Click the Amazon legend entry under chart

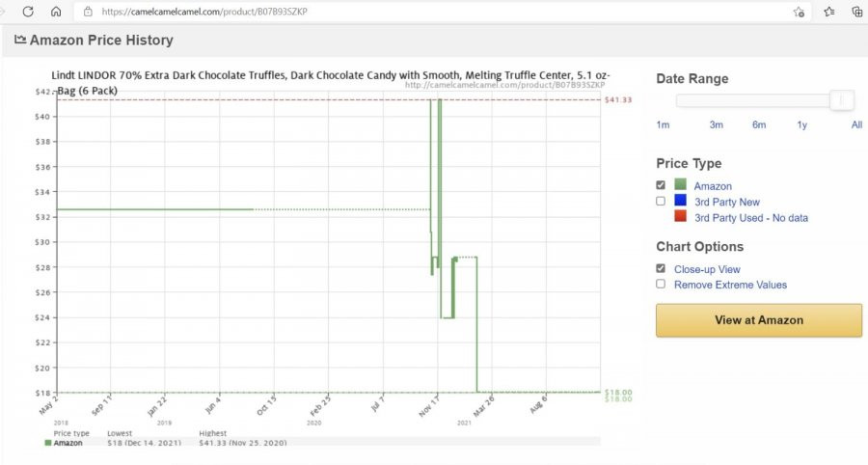click(64, 443)
